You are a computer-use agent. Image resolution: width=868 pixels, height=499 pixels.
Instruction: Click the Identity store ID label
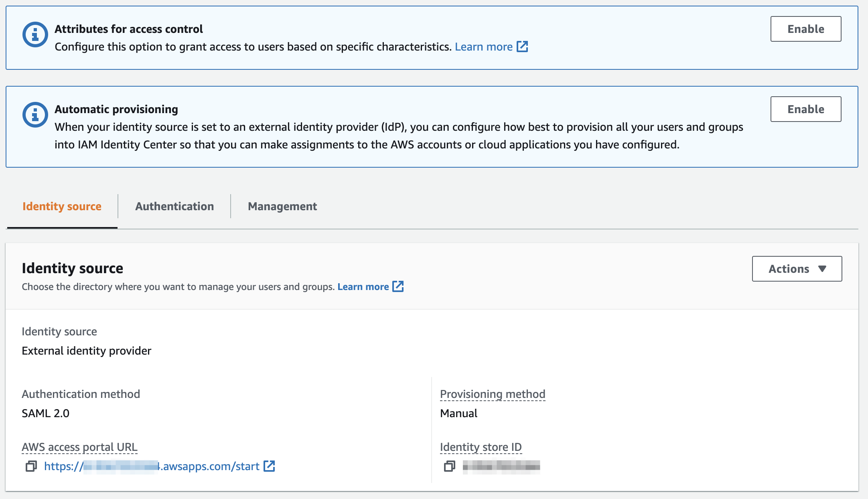pos(481,447)
